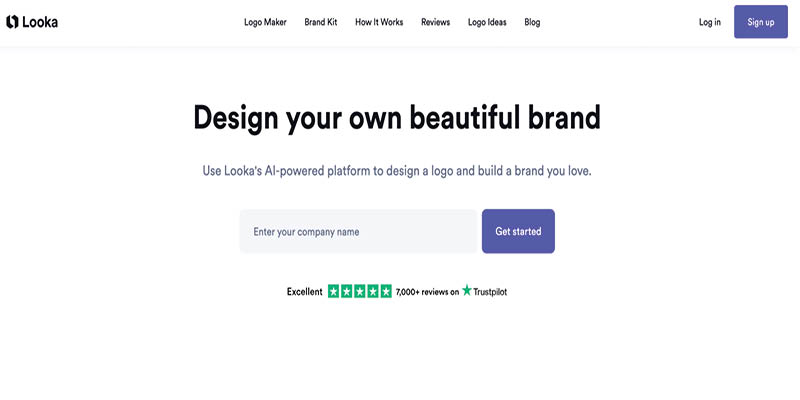Go to the Brand Kit page
800x400 pixels.
pos(321,22)
